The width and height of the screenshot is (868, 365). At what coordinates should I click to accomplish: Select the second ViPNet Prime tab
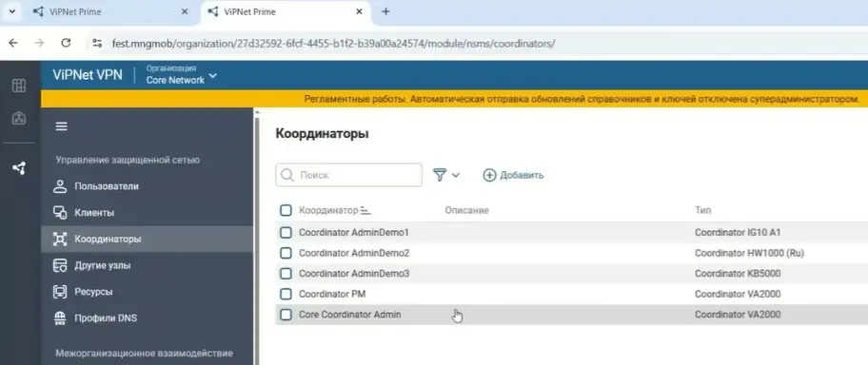pyautogui.click(x=286, y=11)
